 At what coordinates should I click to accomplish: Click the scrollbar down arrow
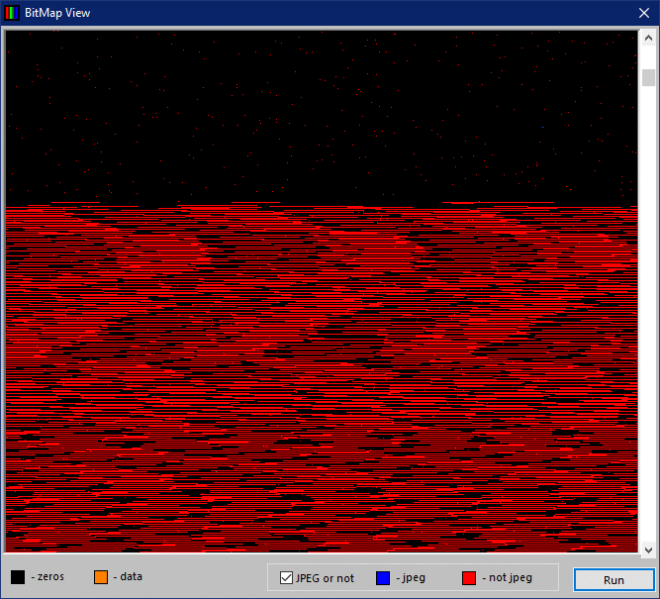click(x=648, y=549)
